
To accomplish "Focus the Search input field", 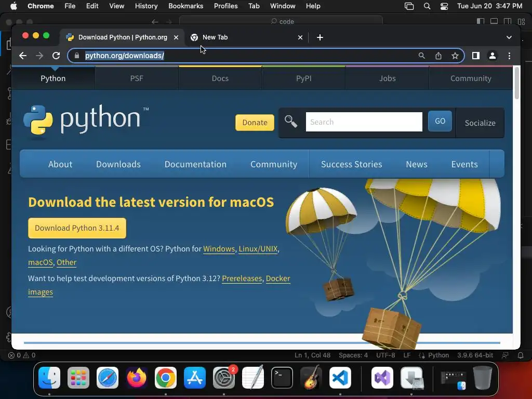I will (364, 122).
